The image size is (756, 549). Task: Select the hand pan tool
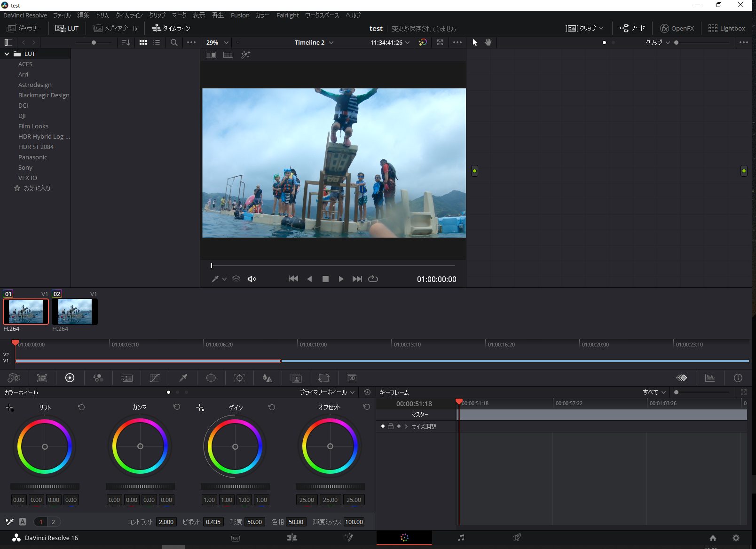pos(488,42)
